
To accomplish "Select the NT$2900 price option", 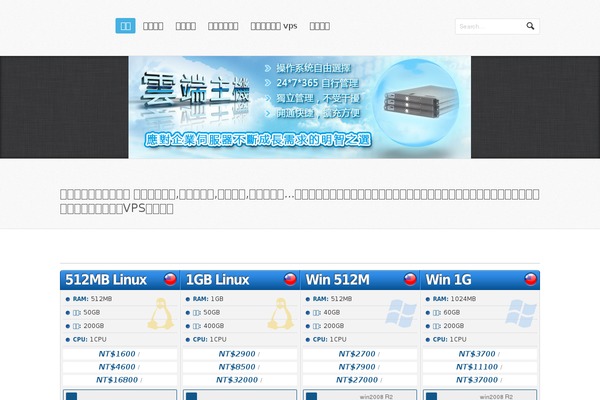I will pyautogui.click(x=240, y=354).
